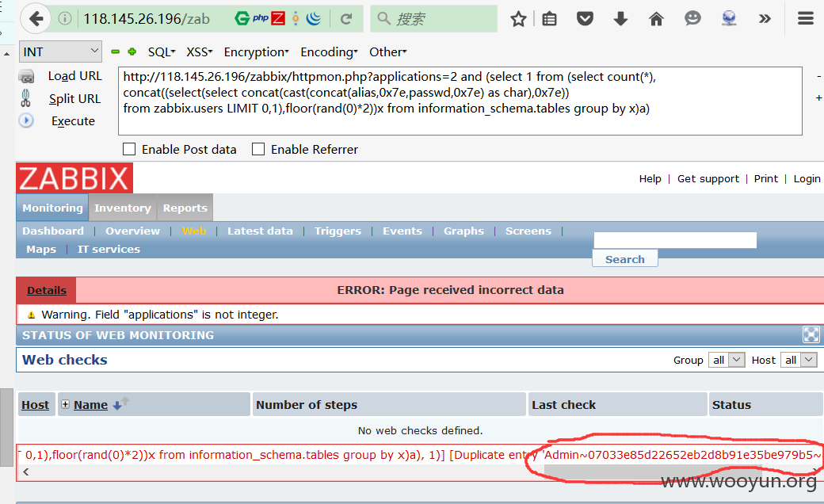Open the XSS menu
Viewport: 824px width, 504px height.
199,52
